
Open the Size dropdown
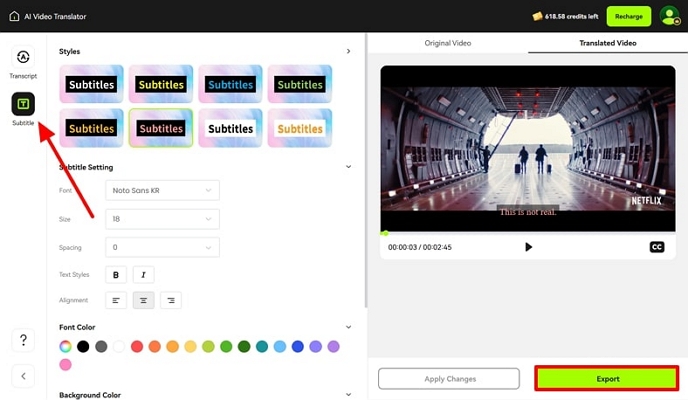[x=162, y=218]
